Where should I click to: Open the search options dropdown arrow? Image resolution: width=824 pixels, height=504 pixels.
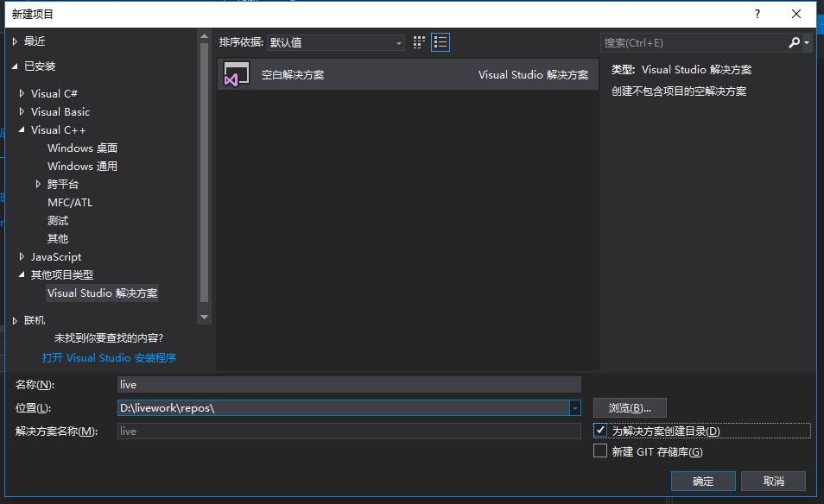pyautogui.click(x=807, y=42)
